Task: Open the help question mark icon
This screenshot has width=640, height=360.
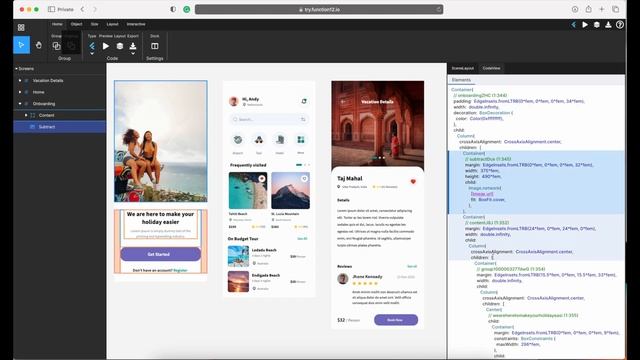Action: 620,24
